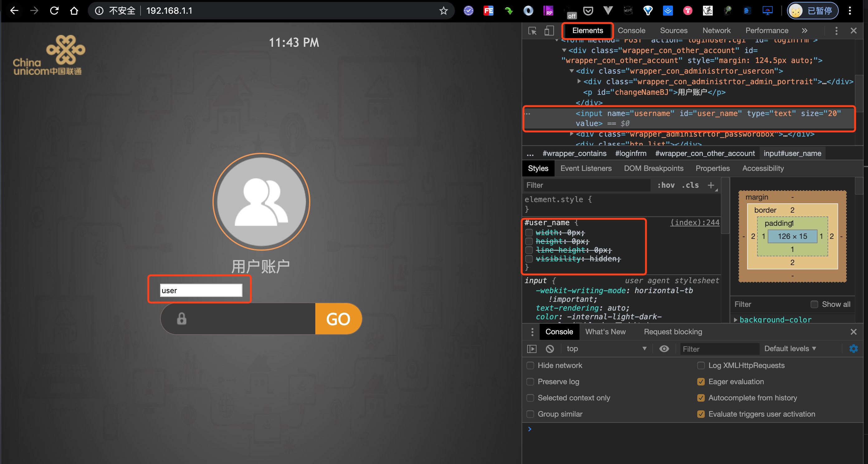Click the browser back arrow
The height and width of the screenshot is (464, 868).
point(14,11)
